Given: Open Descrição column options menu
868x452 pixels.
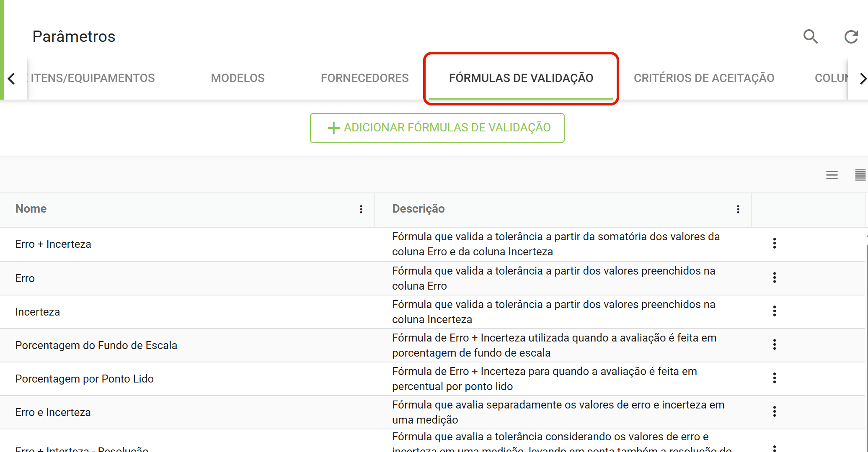Looking at the screenshot, I should 738,209.
